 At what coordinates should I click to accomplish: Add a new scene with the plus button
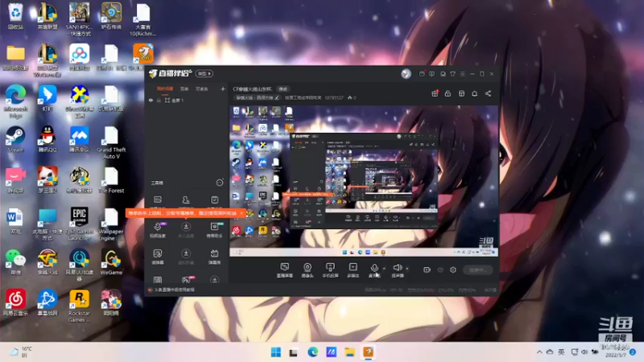tap(223, 88)
